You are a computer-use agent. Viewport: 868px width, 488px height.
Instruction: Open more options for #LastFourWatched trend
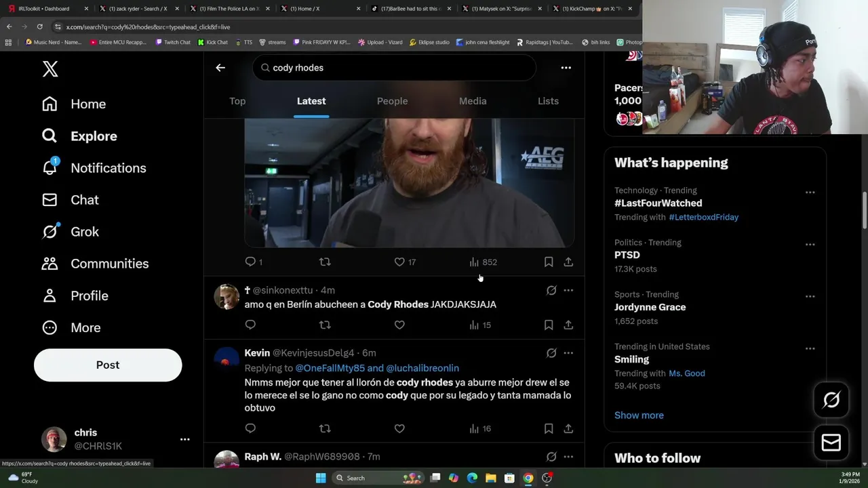[x=810, y=192]
